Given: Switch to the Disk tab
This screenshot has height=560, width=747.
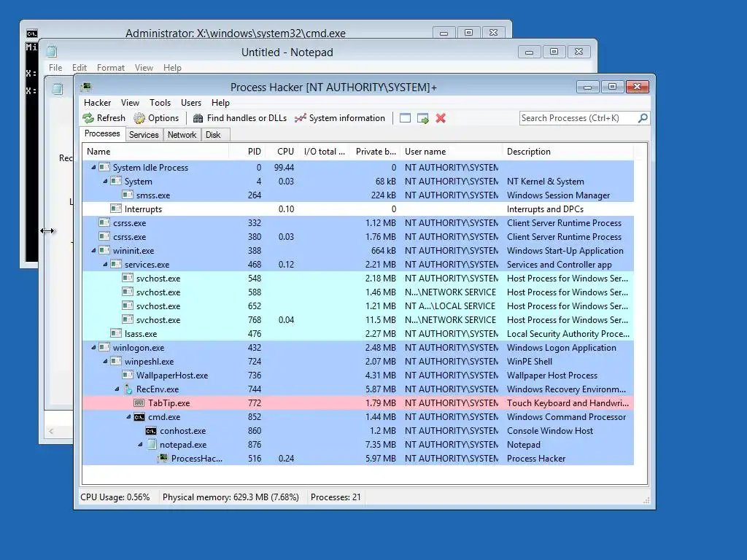Looking at the screenshot, I should [x=214, y=135].
